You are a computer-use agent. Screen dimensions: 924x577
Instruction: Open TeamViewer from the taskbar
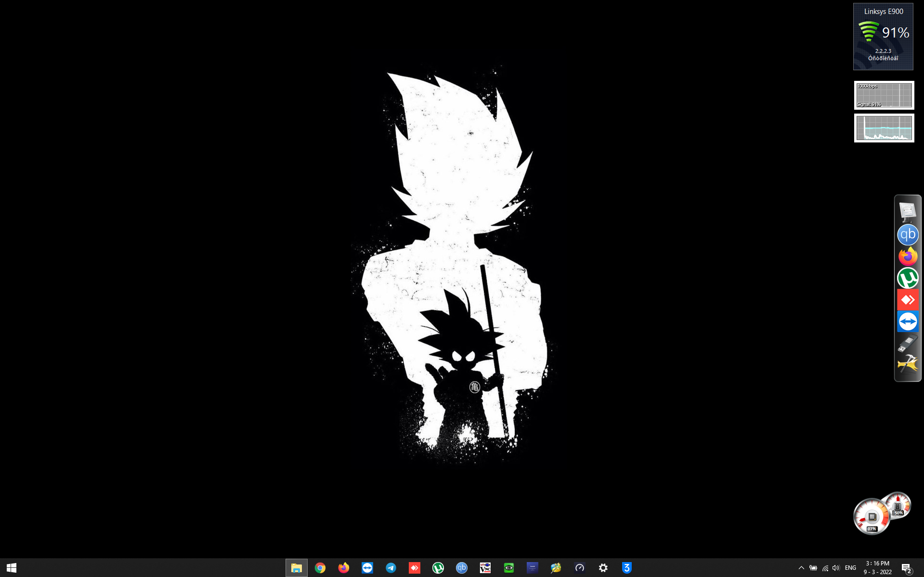tap(367, 568)
